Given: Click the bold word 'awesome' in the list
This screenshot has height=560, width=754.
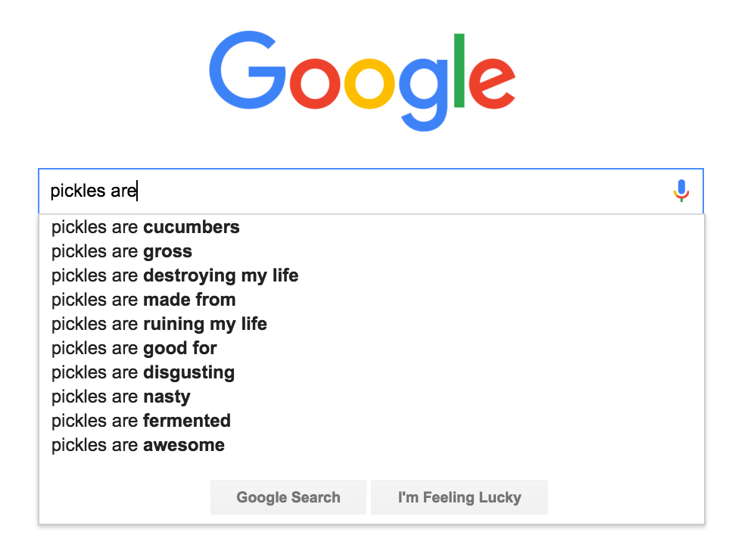Looking at the screenshot, I should 184,445.
